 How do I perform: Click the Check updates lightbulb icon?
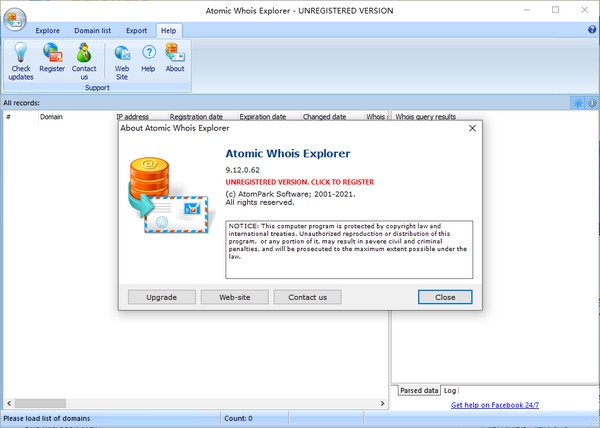21,52
